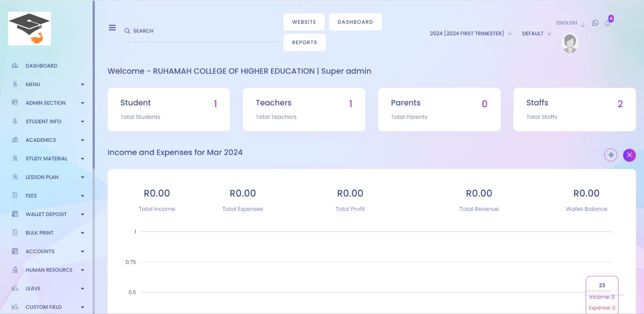Click the Dashboard icon in sidebar
Viewport: 644px width, 314px height.
[x=15, y=66]
